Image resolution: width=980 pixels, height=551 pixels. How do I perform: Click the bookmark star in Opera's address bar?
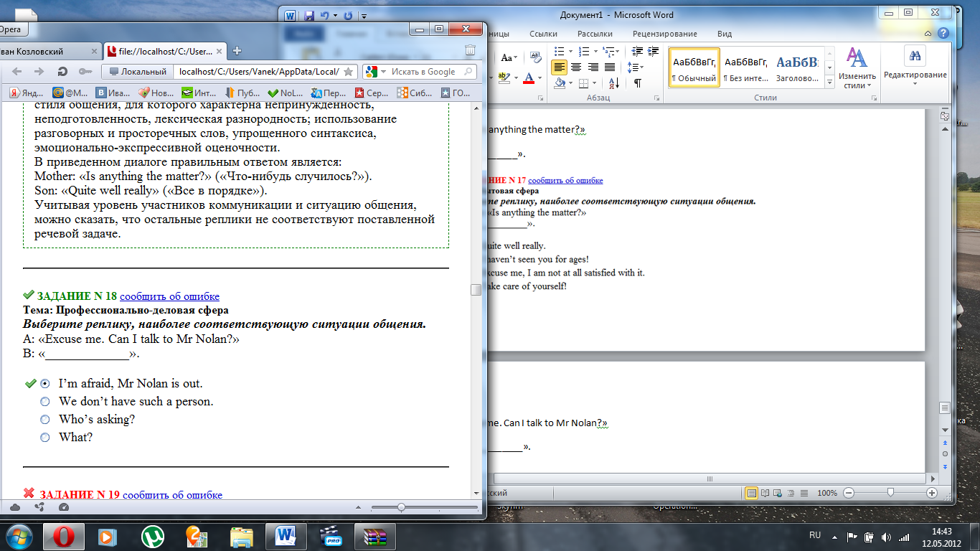(348, 71)
